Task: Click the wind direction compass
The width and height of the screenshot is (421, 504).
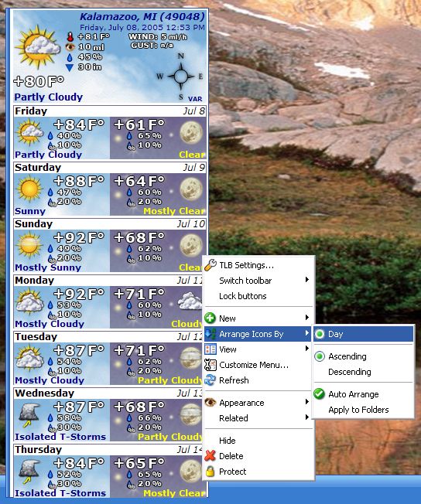Action: (181, 77)
